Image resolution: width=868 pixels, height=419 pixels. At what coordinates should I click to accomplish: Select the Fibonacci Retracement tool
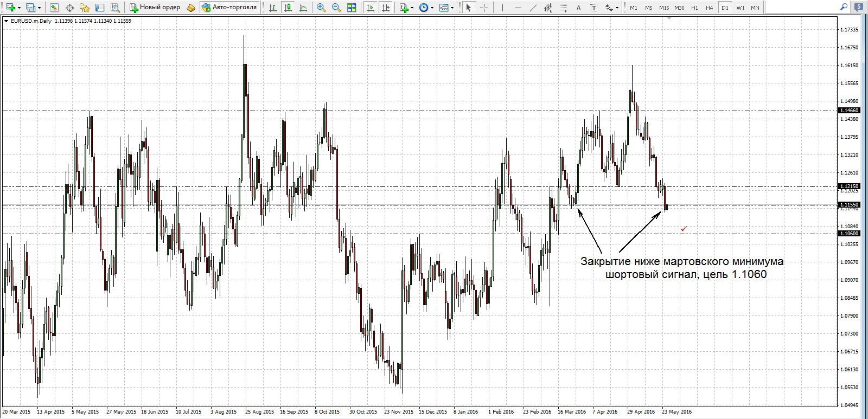(x=563, y=8)
